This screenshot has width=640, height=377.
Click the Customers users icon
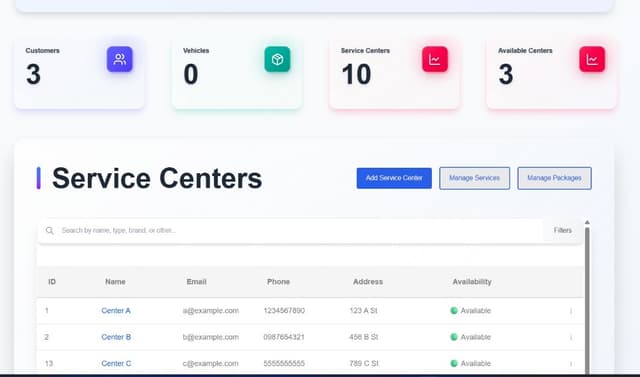pos(120,59)
